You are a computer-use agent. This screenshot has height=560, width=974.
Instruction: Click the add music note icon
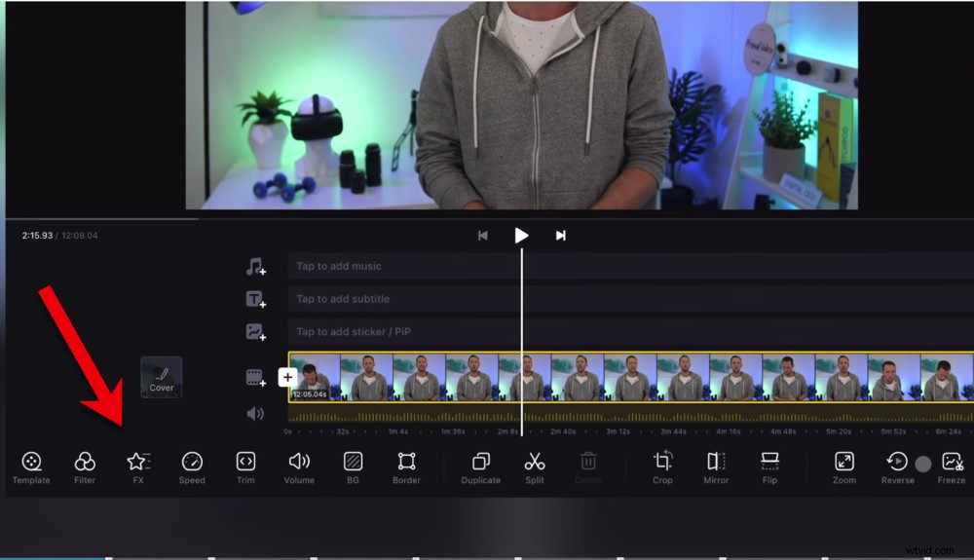pyautogui.click(x=255, y=266)
